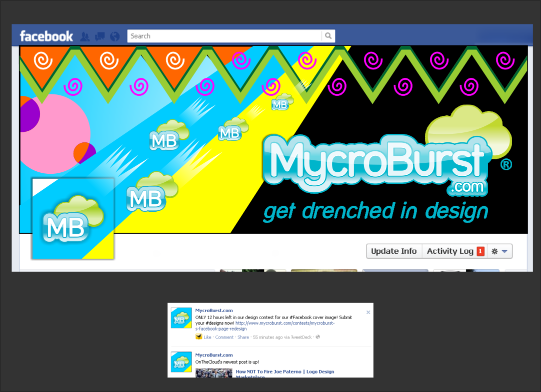Click the search magnifier button
Viewport: 541px width, 392px height.
pos(328,36)
